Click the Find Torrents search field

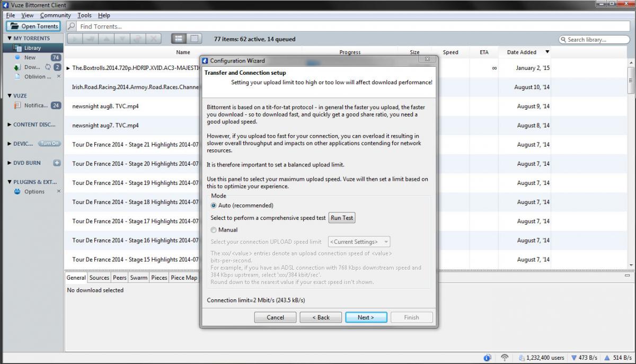click(353, 26)
